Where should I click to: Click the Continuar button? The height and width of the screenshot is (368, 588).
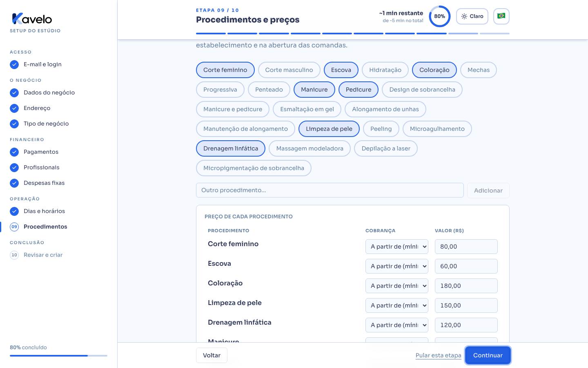[488, 355]
